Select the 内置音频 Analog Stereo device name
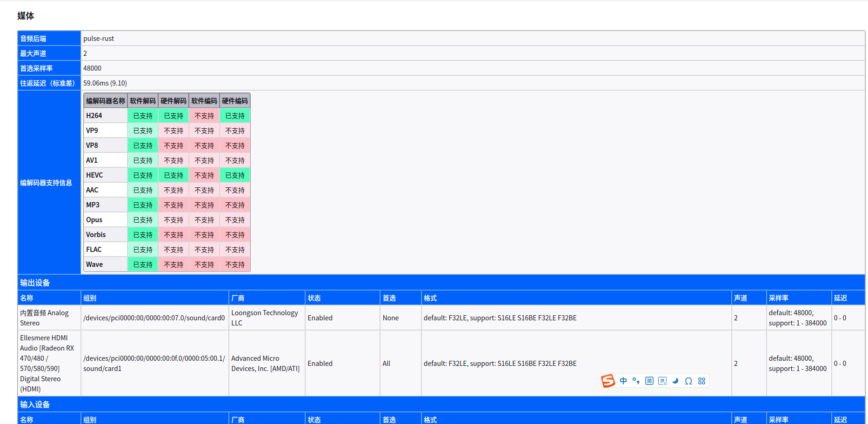The width and height of the screenshot is (868, 424). click(49, 318)
